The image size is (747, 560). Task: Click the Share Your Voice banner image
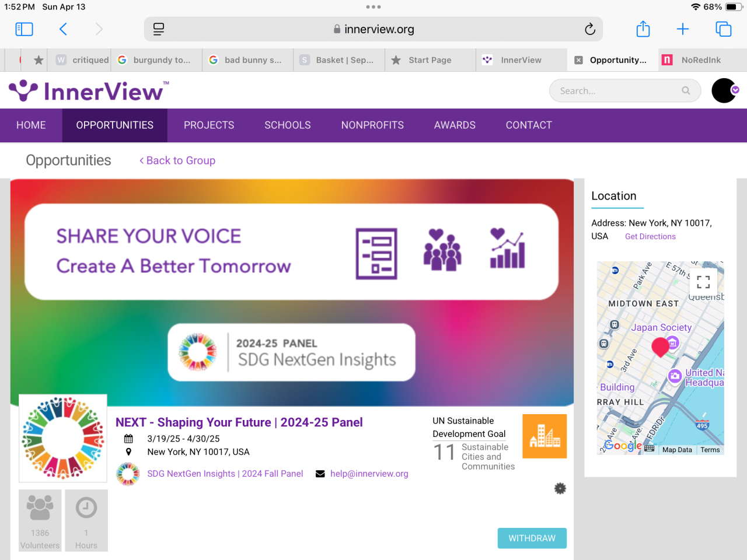pos(292,292)
